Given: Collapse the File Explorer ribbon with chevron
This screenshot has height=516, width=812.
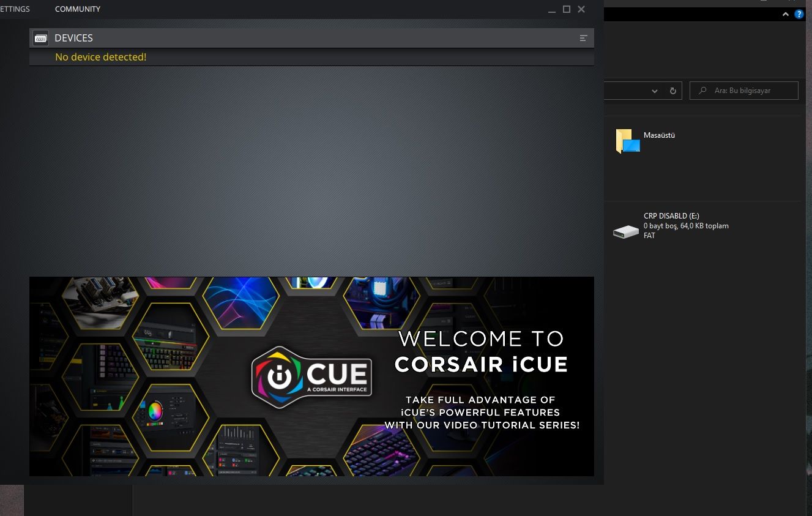Looking at the screenshot, I should tap(786, 14).
